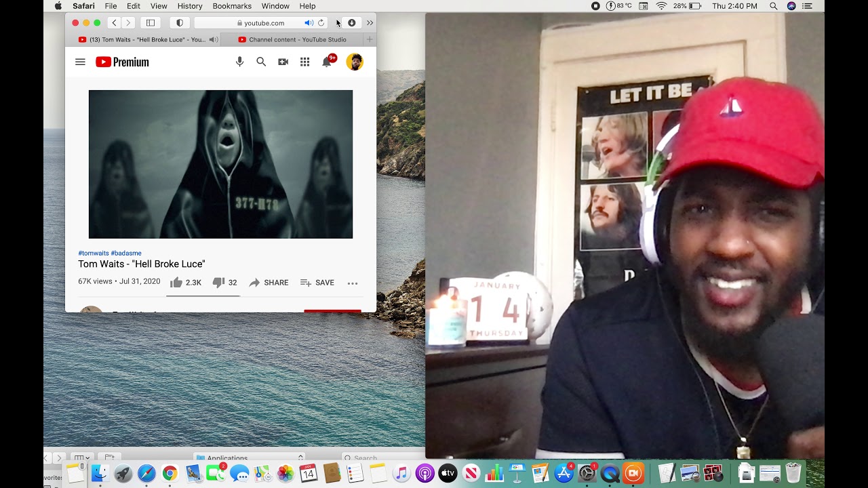Open YouTube notifications bell

pos(327,62)
